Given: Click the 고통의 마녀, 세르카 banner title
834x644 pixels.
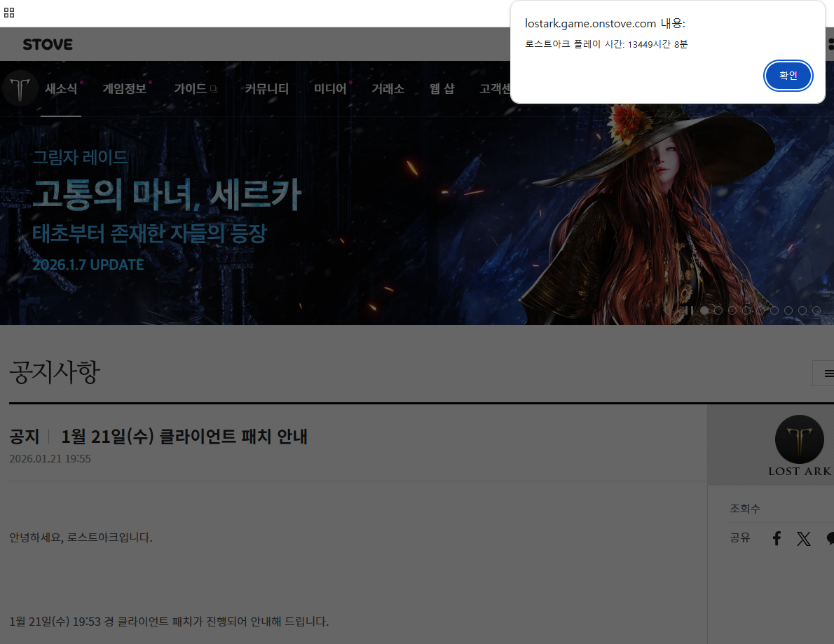Looking at the screenshot, I should [x=167, y=195].
